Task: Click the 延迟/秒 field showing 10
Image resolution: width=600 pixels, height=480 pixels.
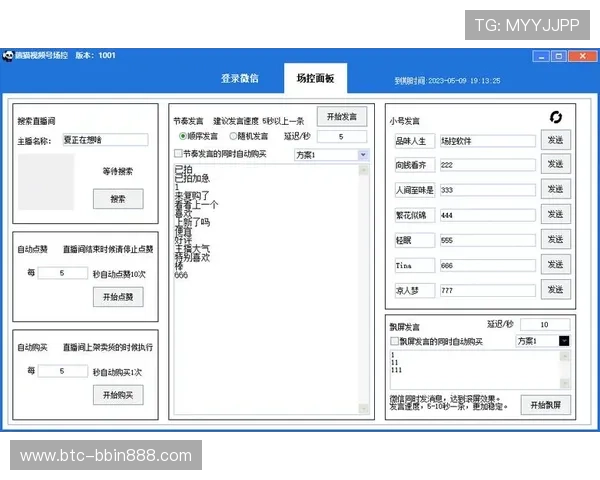Action: (x=545, y=325)
